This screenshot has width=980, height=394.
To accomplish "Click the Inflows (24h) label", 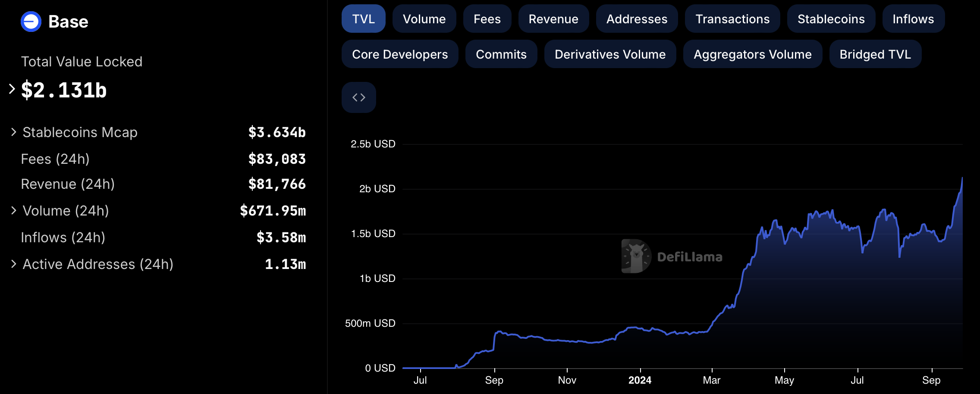I will coord(63,238).
